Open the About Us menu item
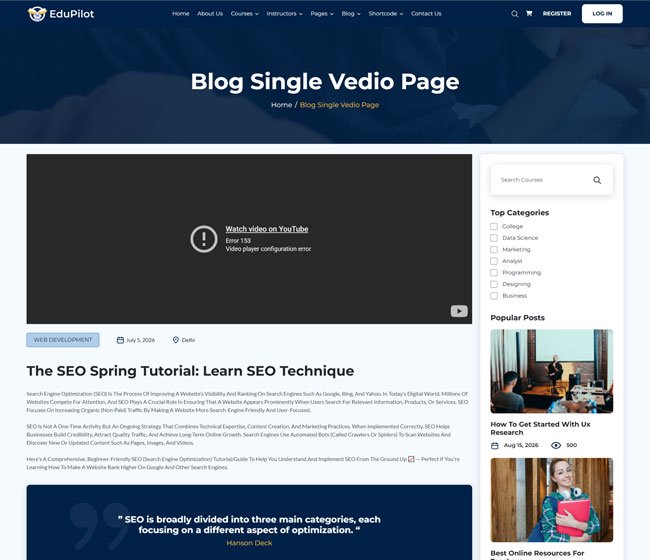 click(x=210, y=14)
